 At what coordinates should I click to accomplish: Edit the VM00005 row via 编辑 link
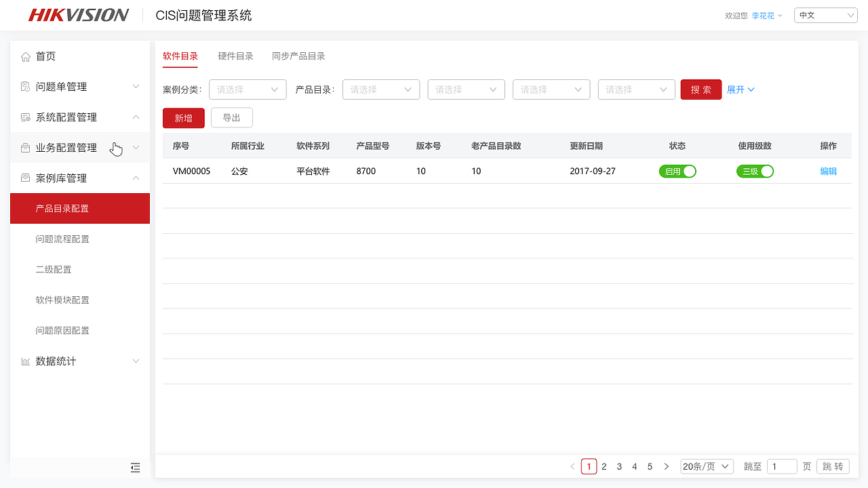pos(828,171)
